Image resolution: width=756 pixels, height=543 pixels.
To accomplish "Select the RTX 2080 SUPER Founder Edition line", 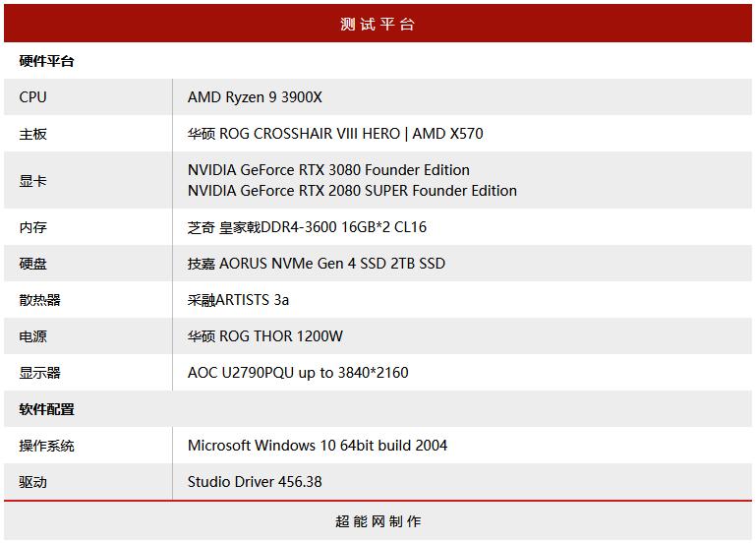I will click(x=352, y=191).
